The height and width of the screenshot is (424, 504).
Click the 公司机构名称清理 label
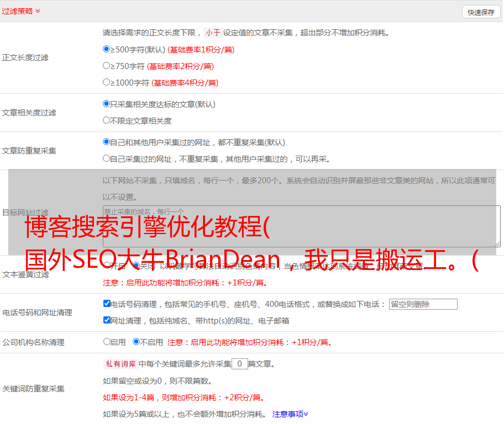pyautogui.click(x=33, y=342)
